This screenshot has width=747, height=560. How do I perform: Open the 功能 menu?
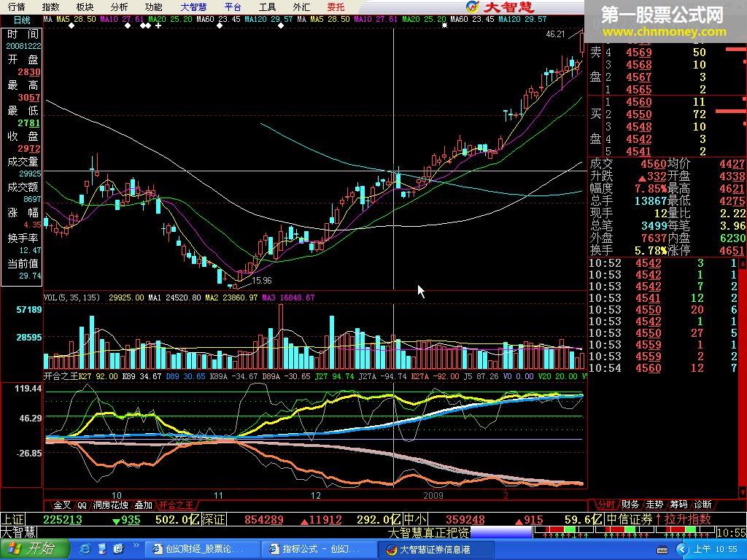point(153,7)
